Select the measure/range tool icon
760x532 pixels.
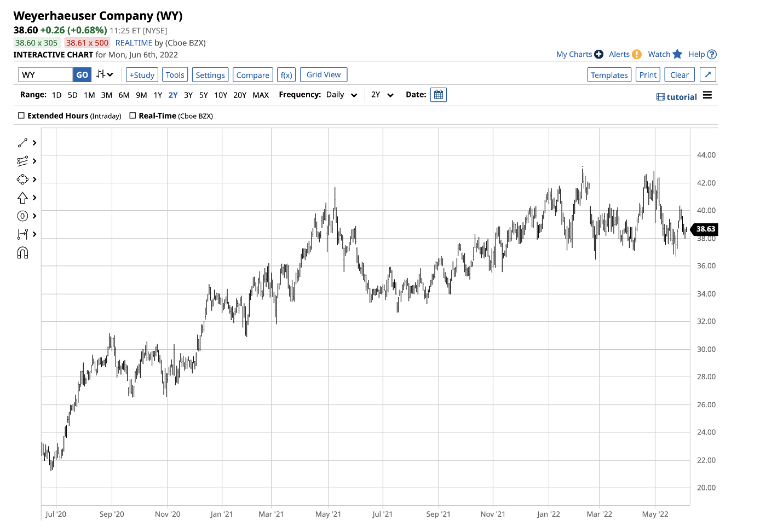pos(22,234)
